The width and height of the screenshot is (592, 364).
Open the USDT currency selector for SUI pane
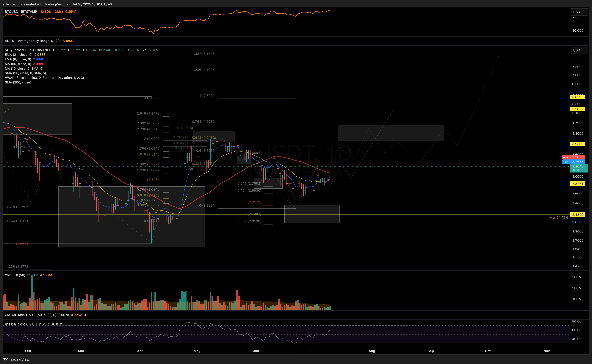(579, 50)
